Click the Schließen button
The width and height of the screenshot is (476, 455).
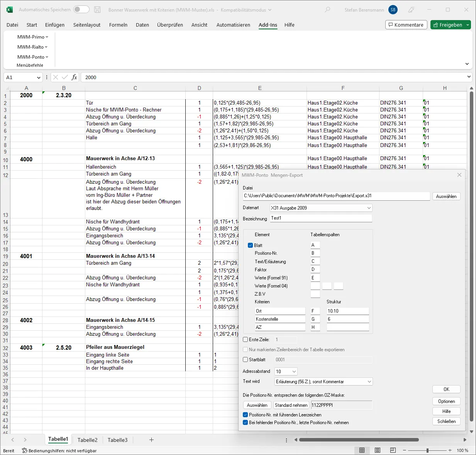[x=446, y=421]
